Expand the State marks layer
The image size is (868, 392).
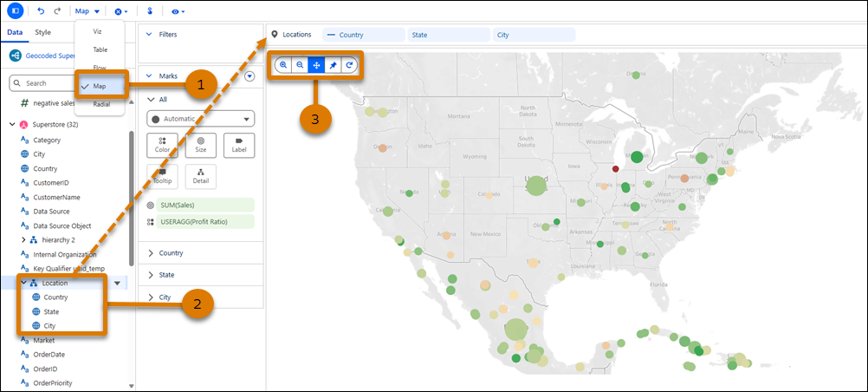tap(151, 275)
